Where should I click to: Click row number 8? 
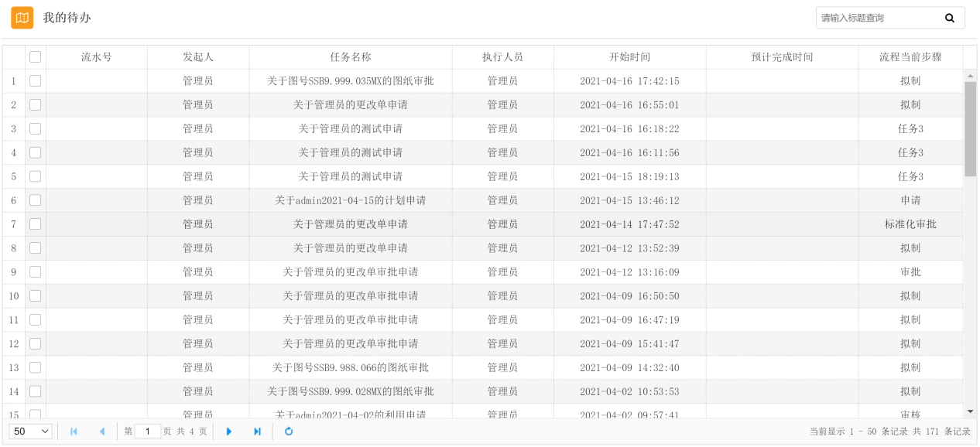point(14,248)
